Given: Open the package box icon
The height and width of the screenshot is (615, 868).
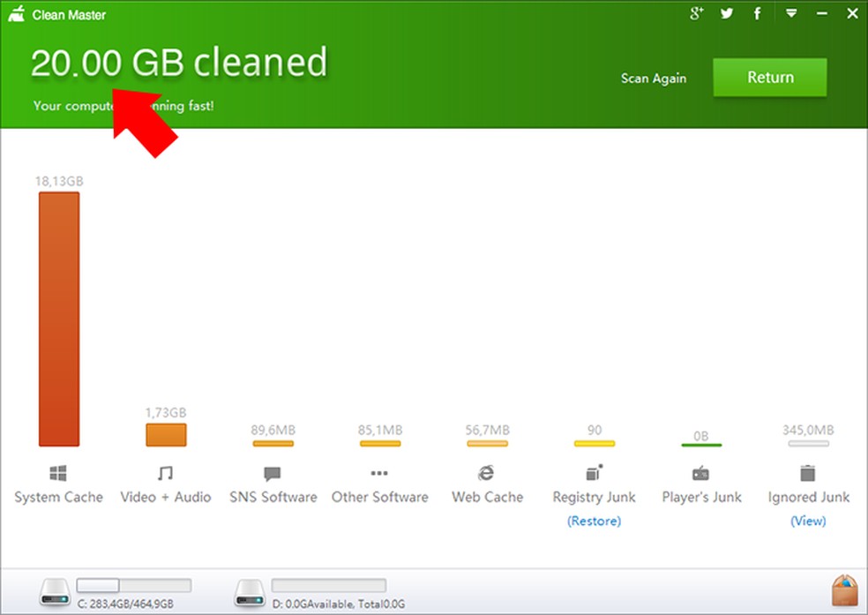Looking at the screenshot, I should pyautogui.click(x=845, y=590).
